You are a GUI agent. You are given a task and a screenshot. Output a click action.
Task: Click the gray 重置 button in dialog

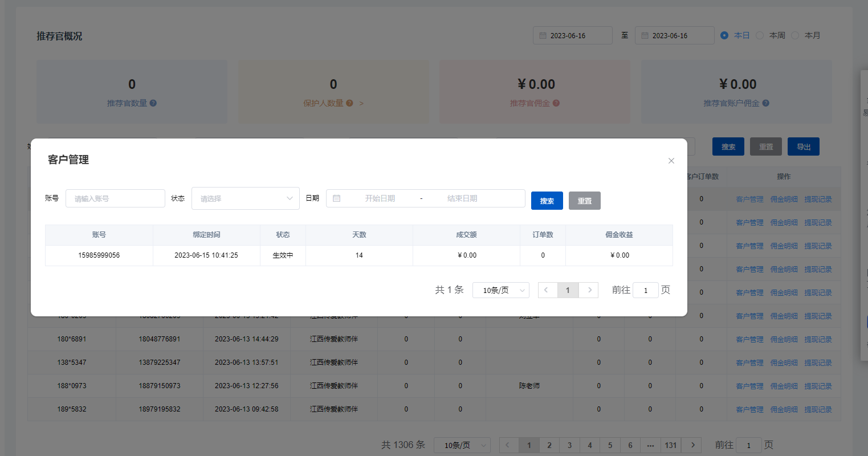[585, 201]
